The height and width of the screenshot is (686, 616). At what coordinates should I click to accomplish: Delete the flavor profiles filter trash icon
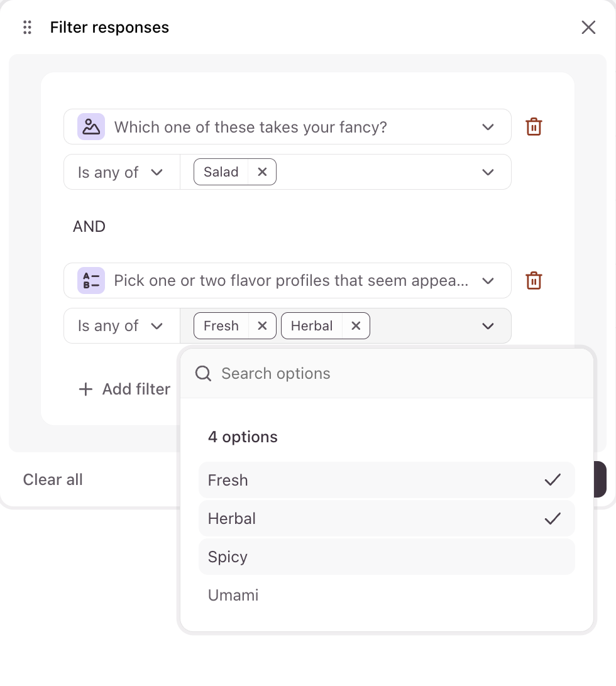coord(534,281)
